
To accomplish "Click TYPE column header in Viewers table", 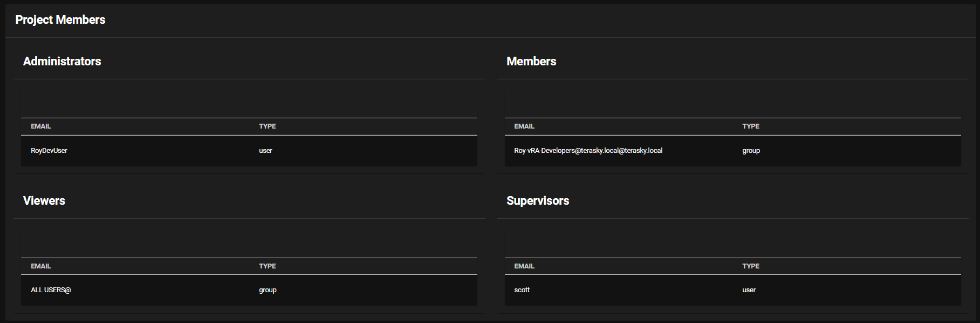I will (x=267, y=266).
